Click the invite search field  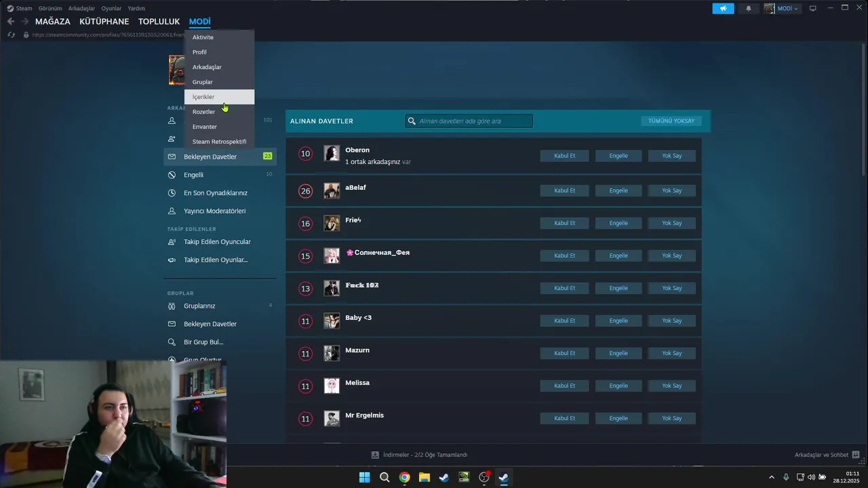click(x=469, y=121)
